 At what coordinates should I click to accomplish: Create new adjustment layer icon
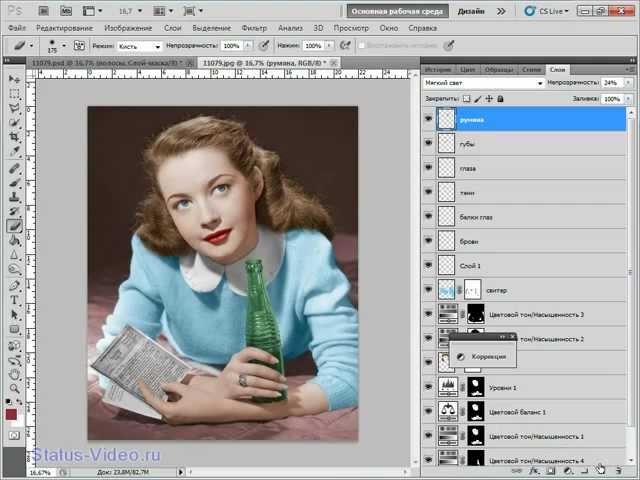coord(568,471)
